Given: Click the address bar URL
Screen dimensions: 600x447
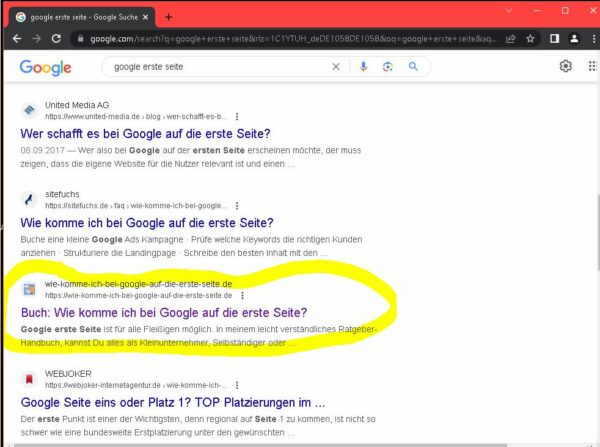Looking at the screenshot, I should pyautogui.click(x=293, y=39).
